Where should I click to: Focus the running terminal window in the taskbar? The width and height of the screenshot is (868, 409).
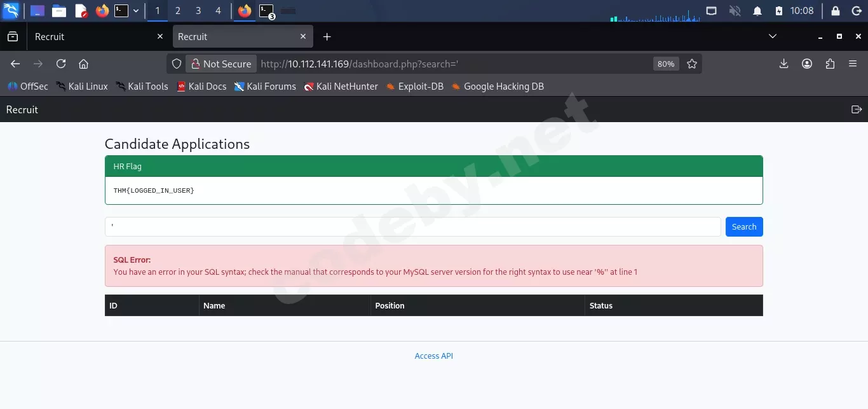[267, 11]
